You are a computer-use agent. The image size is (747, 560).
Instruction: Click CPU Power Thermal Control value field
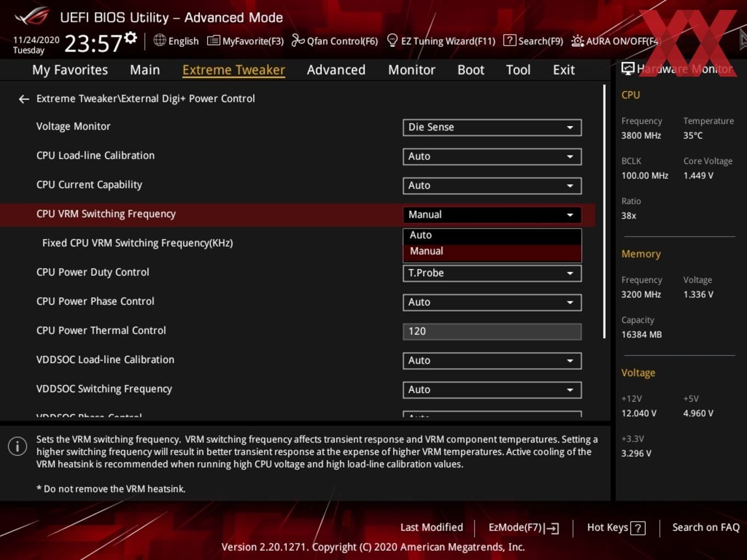click(x=492, y=331)
